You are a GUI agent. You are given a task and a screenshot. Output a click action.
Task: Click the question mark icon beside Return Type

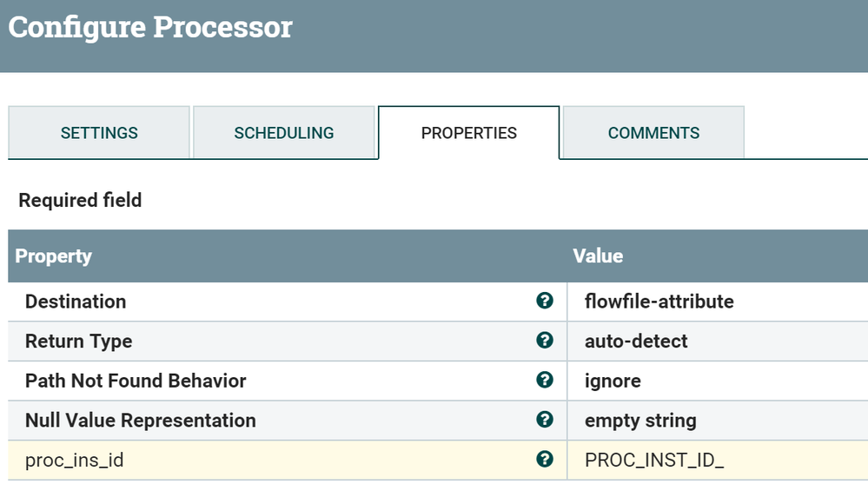coord(545,341)
